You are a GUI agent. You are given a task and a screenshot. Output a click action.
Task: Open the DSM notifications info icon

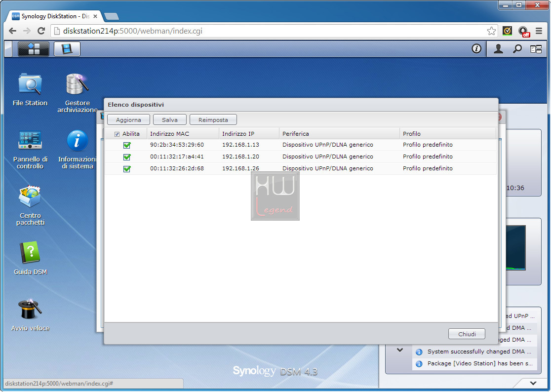coord(476,48)
